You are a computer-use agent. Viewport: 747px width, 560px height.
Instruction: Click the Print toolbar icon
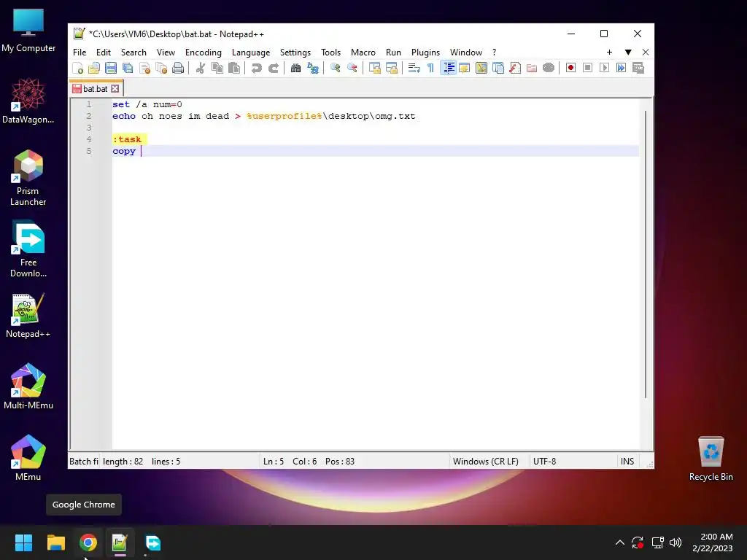coord(178,68)
